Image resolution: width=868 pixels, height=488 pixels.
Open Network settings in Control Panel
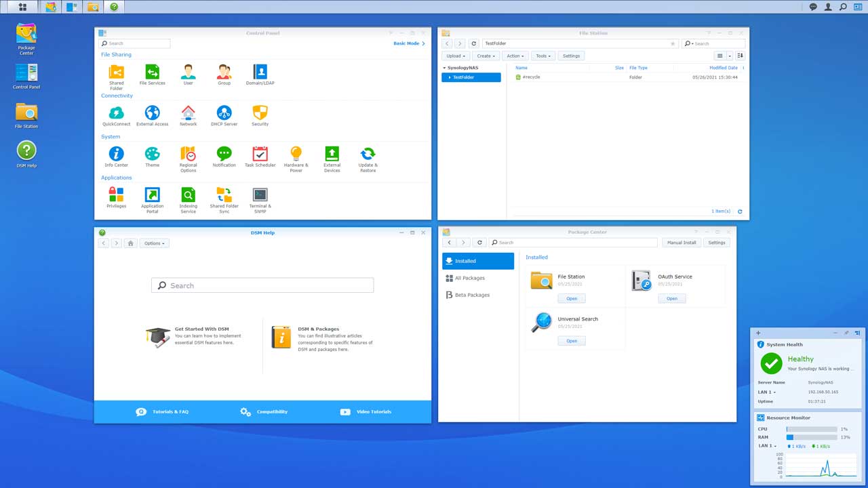[x=189, y=116]
